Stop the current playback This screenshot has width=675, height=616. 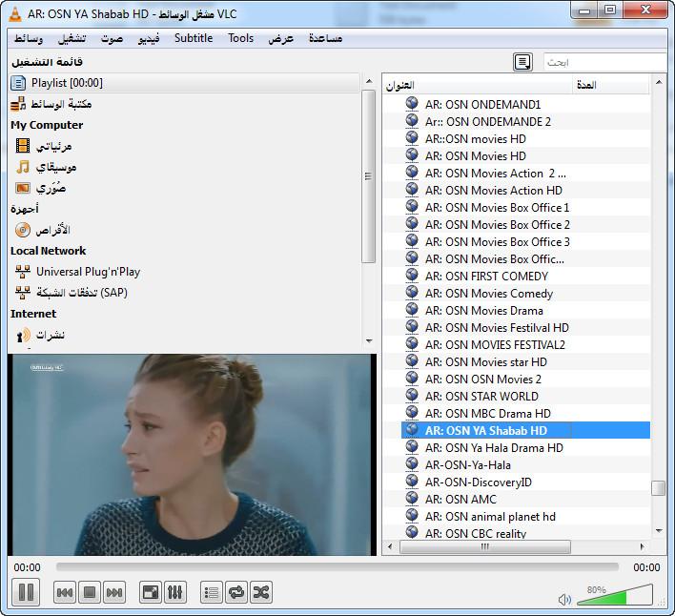(x=90, y=593)
